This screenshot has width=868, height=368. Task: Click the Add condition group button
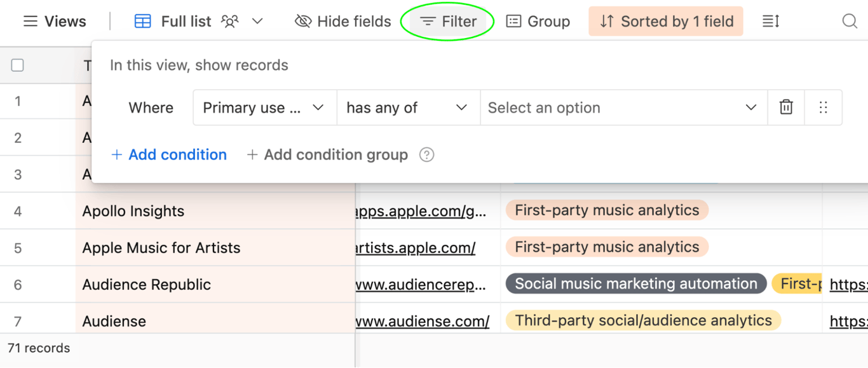[327, 154]
